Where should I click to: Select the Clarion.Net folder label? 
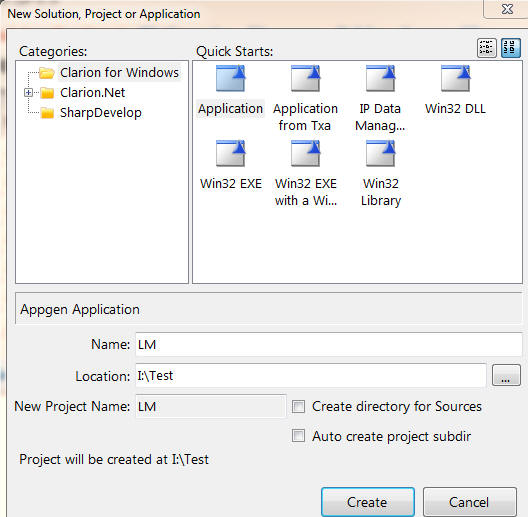pyautogui.click(x=93, y=93)
